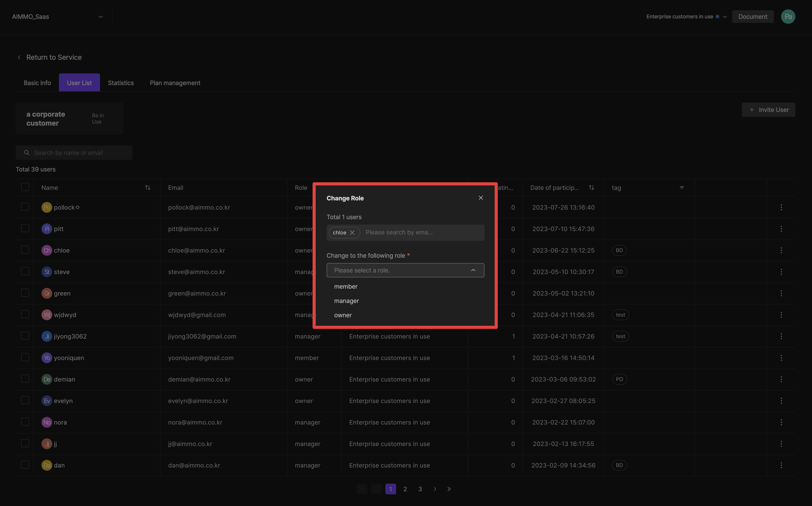The height and width of the screenshot is (506, 812).
Task: Switch to the Plan management tab
Action: 175,82
